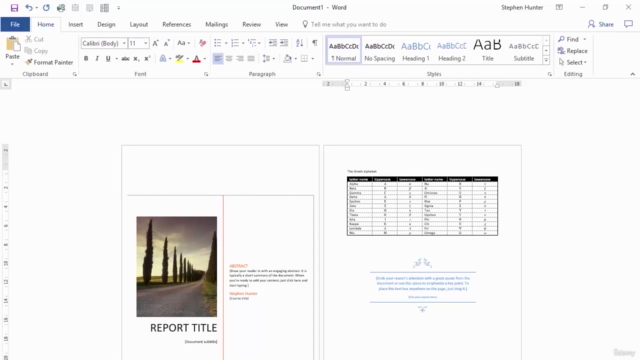Click the Save icon in Quick Access Toolbar
The width and height of the screenshot is (640, 360).
click(x=14, y=8)
